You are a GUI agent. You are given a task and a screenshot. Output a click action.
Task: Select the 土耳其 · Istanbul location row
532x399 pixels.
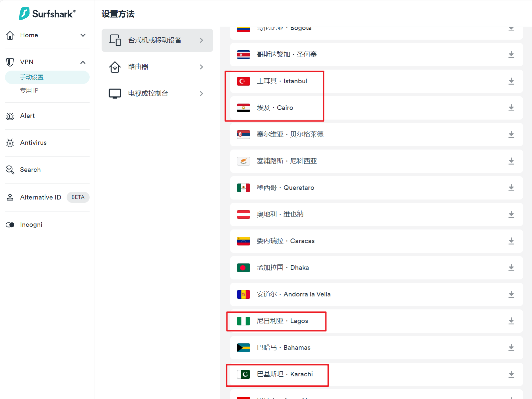click(376, 81)
